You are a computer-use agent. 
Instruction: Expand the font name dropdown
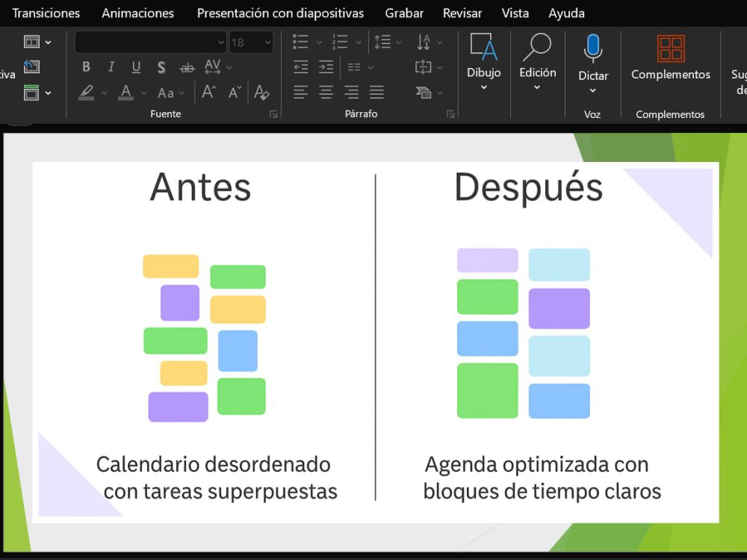(x=220, y=43)
